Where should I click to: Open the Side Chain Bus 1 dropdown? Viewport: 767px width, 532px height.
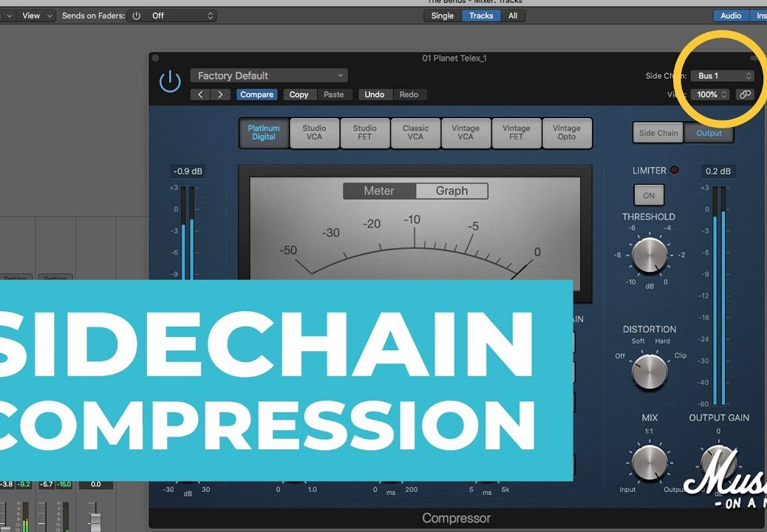point(722,76)
